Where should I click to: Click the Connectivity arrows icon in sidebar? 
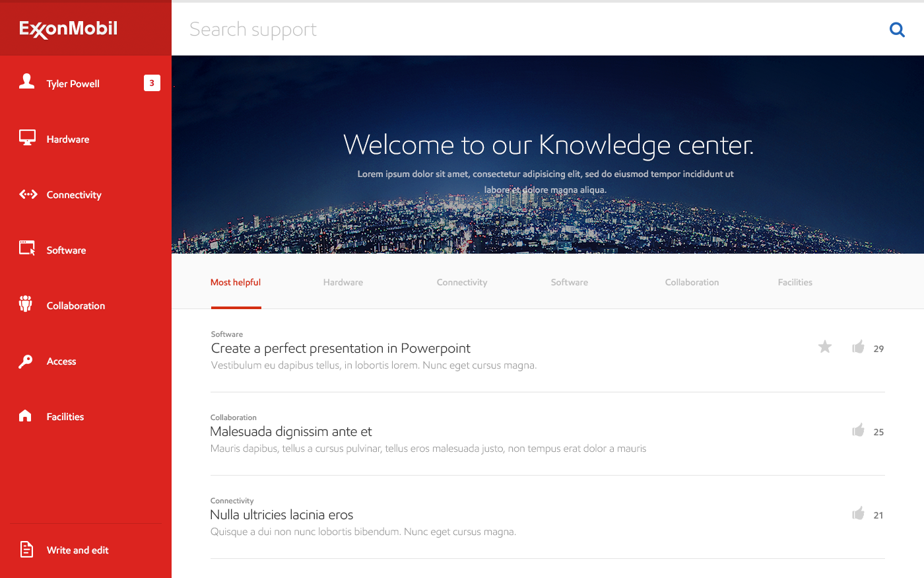[28, 194]
